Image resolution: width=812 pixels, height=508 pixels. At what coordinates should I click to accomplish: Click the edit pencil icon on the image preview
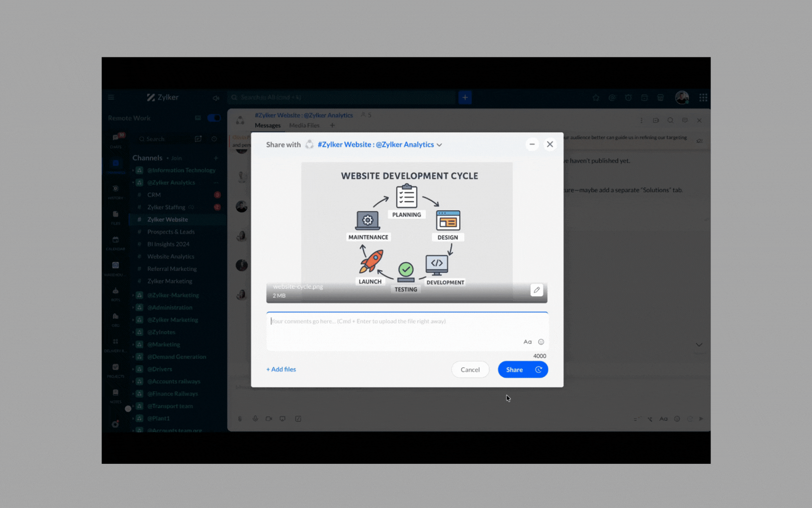[x=537, y=290]
